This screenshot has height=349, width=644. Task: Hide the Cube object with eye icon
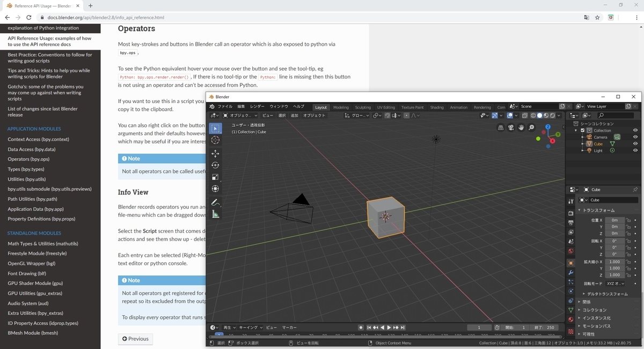point(635,144)
